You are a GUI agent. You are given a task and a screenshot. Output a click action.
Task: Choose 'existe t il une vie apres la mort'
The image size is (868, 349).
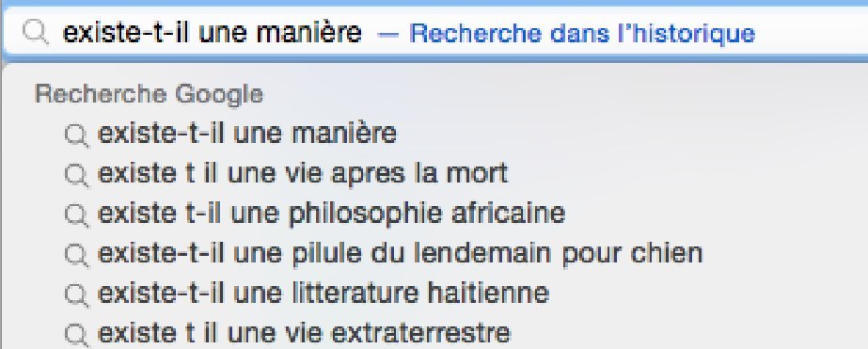click(302, 174)
